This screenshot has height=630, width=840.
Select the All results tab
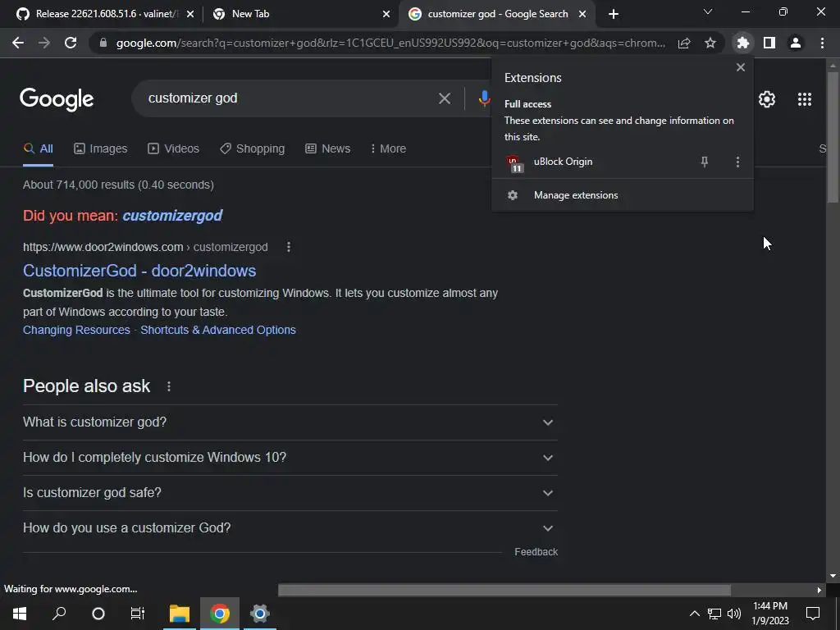(x=38, y=149)
